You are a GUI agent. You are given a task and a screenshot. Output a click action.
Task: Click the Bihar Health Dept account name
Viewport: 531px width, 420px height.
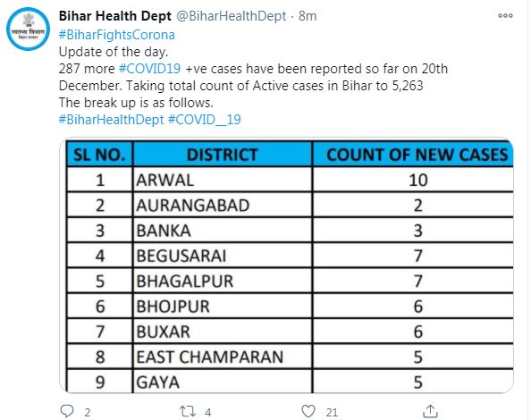click(x=115, y=16)
